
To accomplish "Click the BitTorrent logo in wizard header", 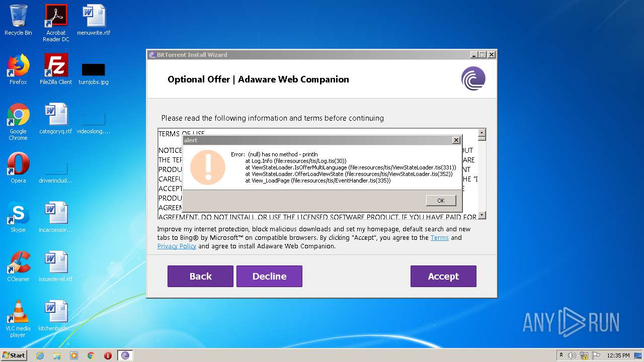I will tap(473, 79).
